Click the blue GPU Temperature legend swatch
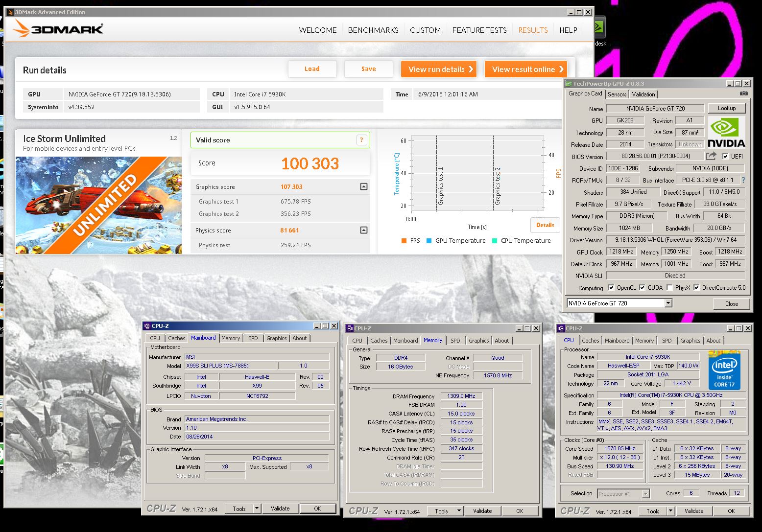Viewport: 762px width, 532px height. point(429,241)
